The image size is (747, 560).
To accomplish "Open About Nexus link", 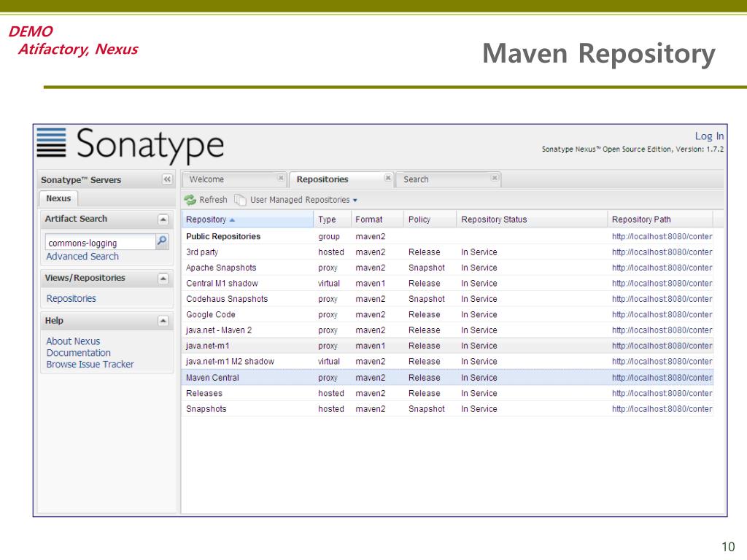I will 73,341.
